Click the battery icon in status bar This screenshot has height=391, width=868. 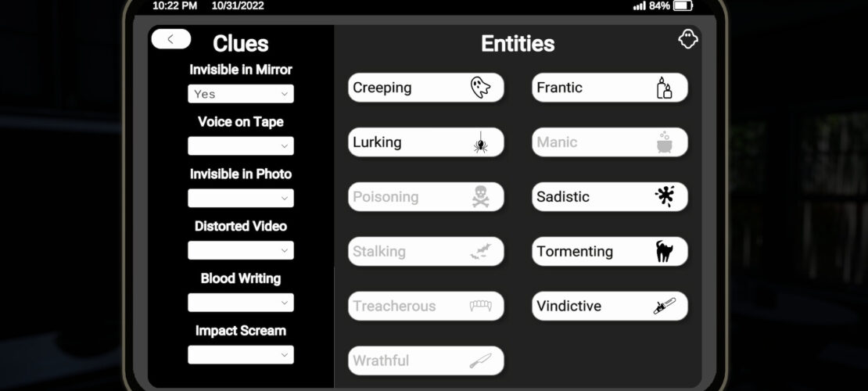[x=683, y=5]
